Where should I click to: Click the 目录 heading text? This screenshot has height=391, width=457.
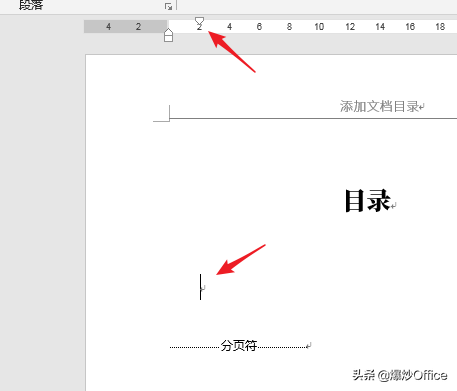[367, 201]
